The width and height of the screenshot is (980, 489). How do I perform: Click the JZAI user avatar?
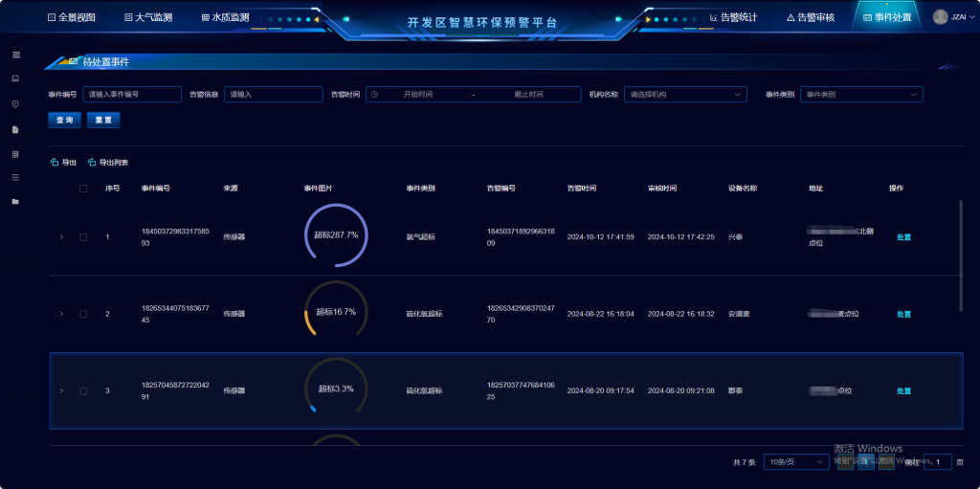click(940, 17)
